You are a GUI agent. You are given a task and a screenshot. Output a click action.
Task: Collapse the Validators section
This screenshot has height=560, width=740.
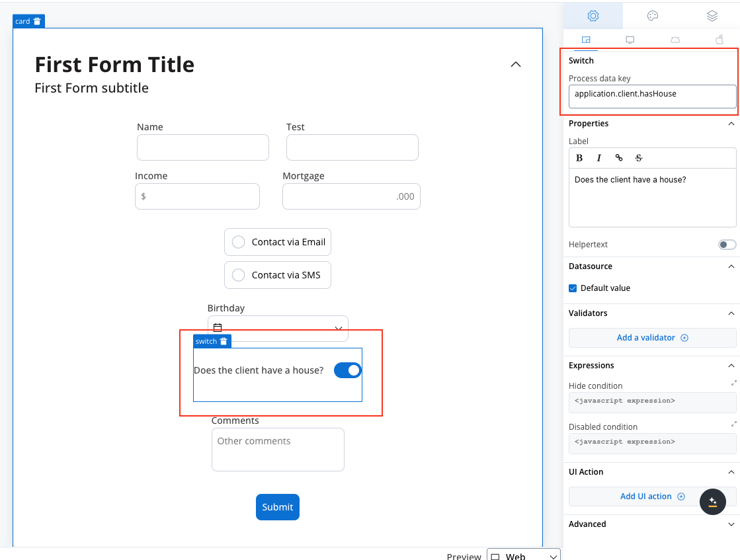tap(731, 313)
